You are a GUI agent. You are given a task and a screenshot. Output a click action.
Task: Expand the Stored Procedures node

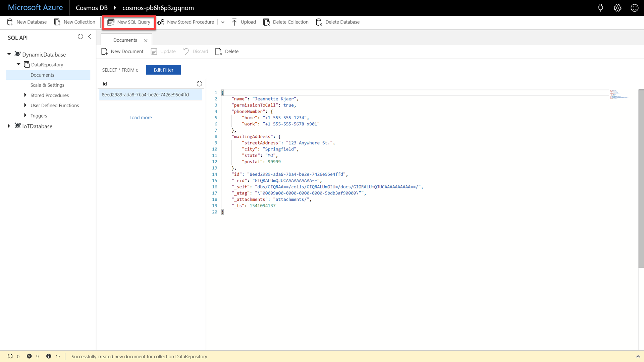[x=25, y=95]
